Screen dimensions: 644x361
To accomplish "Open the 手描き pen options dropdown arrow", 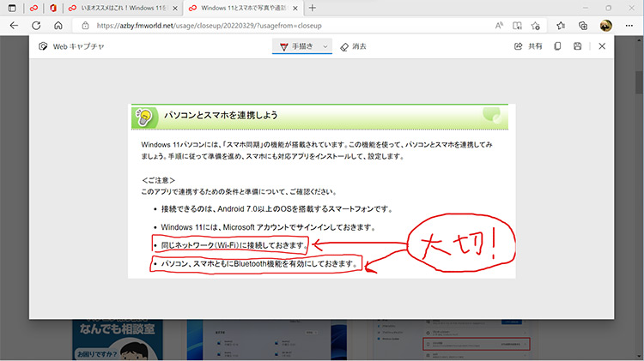I will (x=325, y=46).
